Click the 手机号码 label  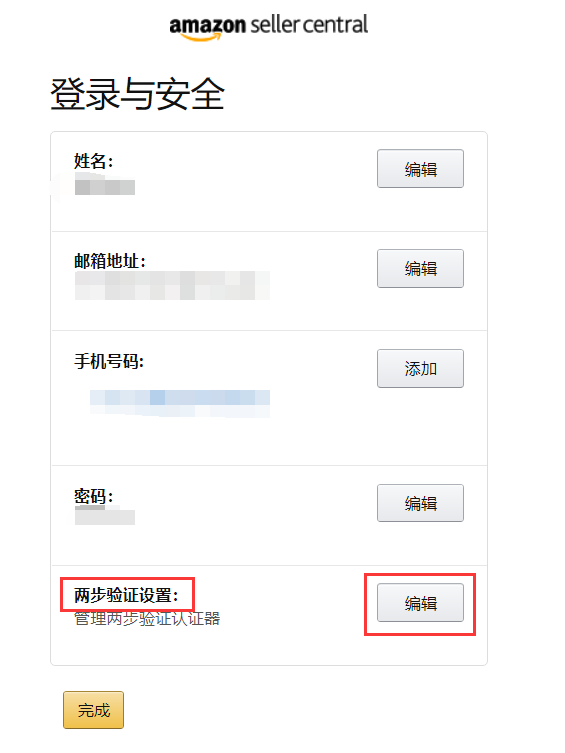point(109,361)
